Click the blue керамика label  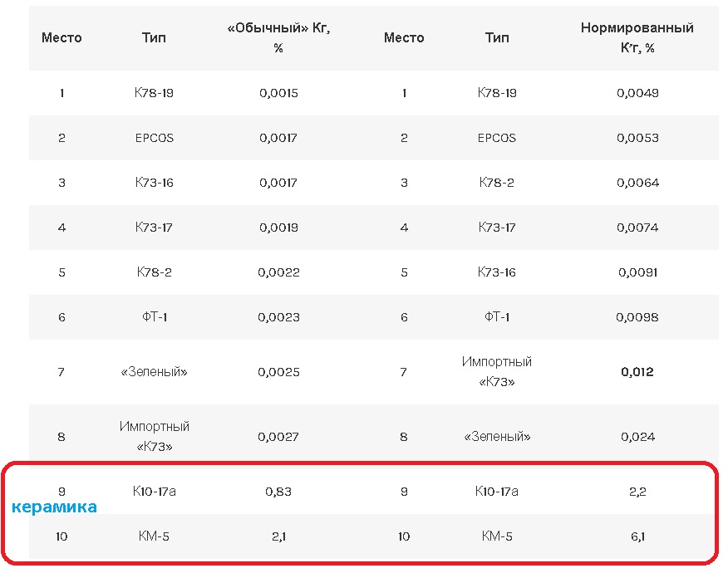coord(54,507)
